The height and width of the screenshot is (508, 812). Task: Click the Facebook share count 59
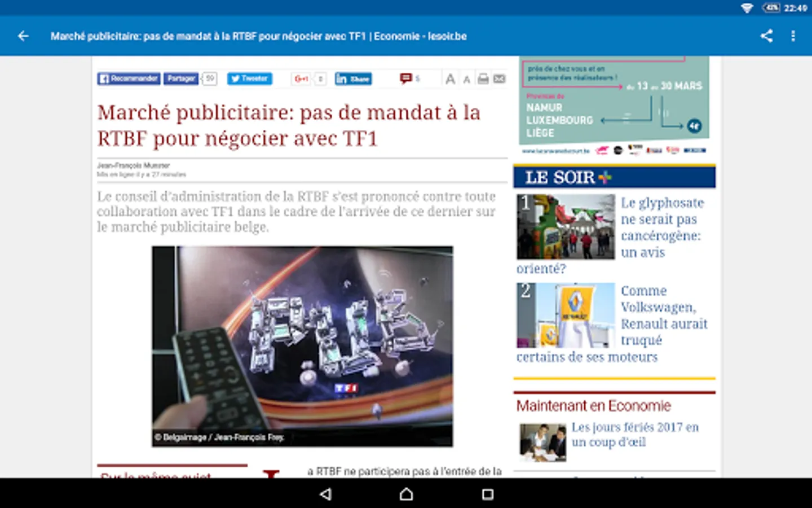click(x=210, y=78)
